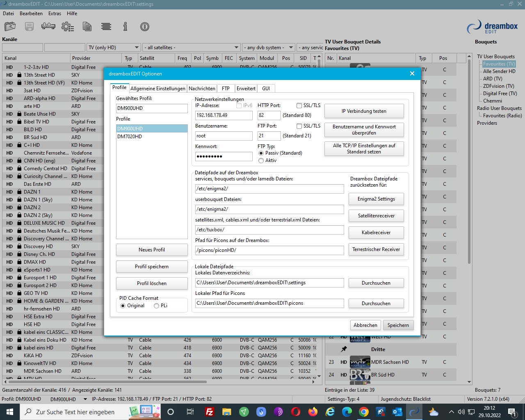This screenshot has width=525, height=420.
Task: Select Aktiv FTP type
Action: click(261, 160)
